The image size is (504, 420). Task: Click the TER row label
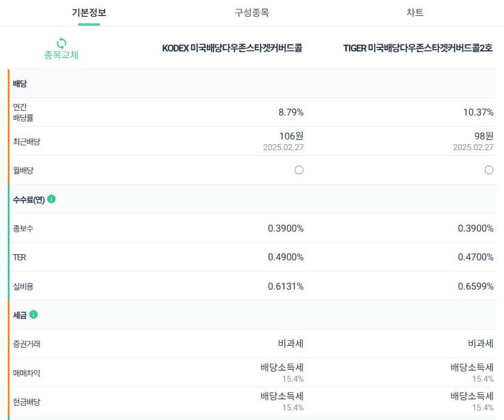pos(19,257)
